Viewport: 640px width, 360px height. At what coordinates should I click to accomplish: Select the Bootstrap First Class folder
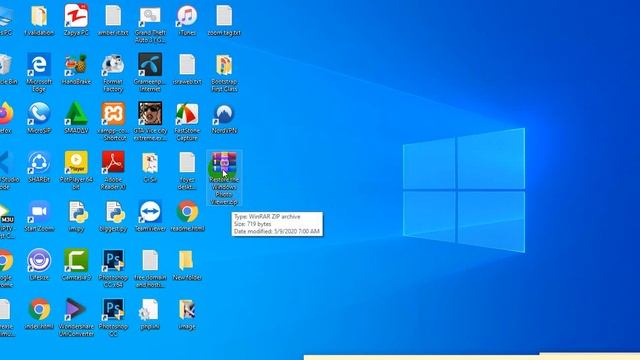[224, 64]
